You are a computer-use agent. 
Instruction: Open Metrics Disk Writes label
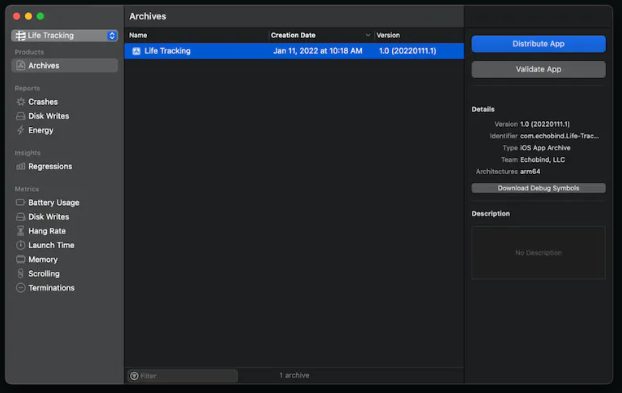click(x=48, y=217)
